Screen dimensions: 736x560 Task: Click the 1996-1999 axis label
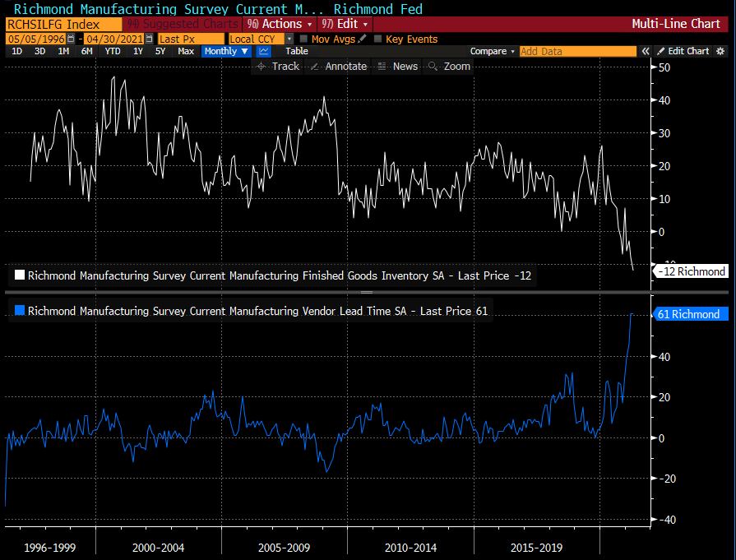50,548
